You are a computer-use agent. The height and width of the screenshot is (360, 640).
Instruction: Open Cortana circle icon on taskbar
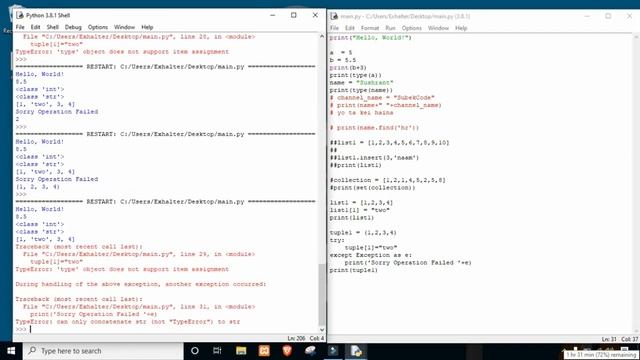(x=195, y=351)
